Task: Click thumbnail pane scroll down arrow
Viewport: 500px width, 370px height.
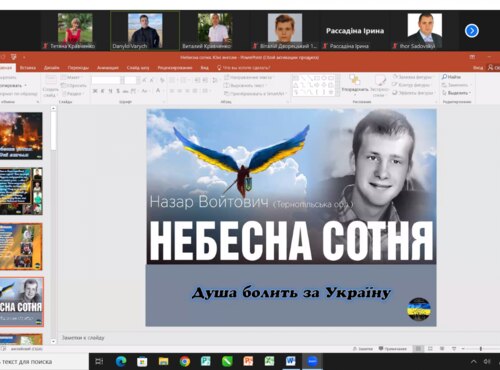Action: [53, 341]
